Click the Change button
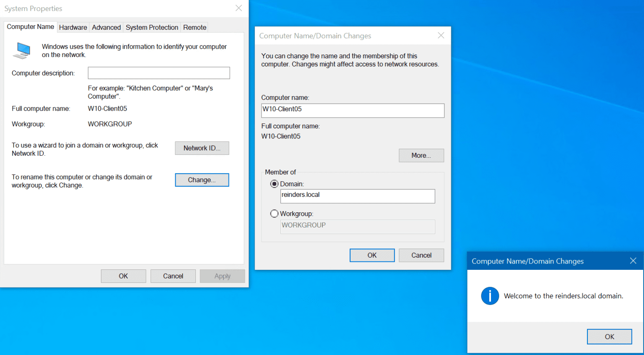Image resolution: width=644 pixels, height=355 pixels. (202, 180)
